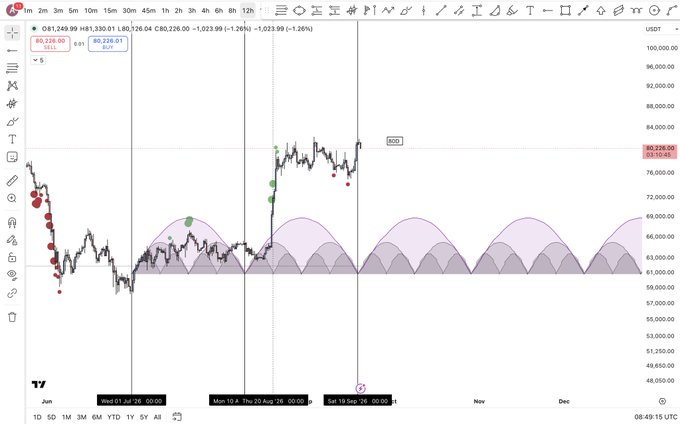680x424 pixels.
Task: Select the diagonal trend line in top toolbar
Action: 441,10
